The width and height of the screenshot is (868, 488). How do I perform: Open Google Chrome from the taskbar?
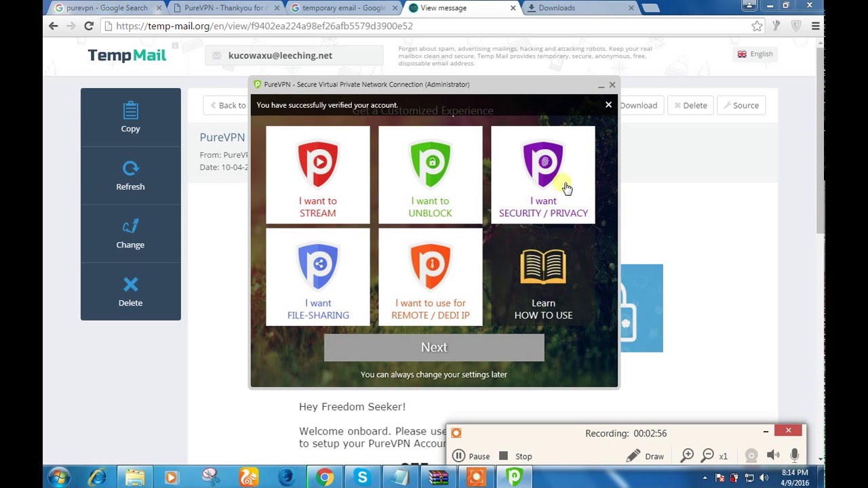[325, 477]
